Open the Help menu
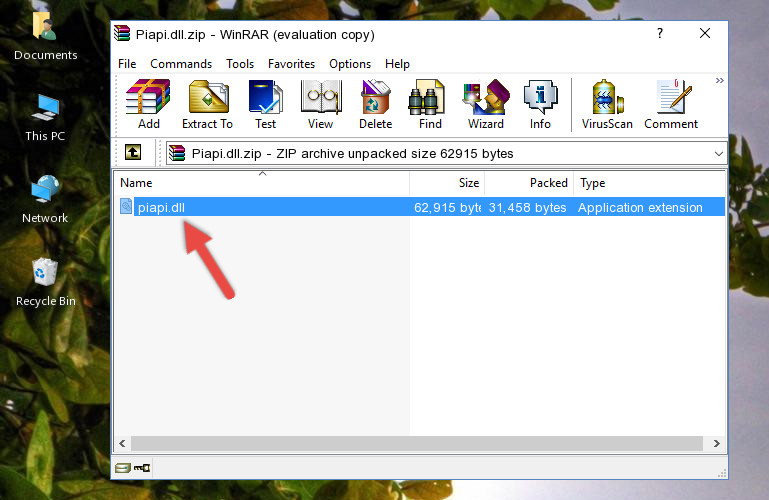 397,64
